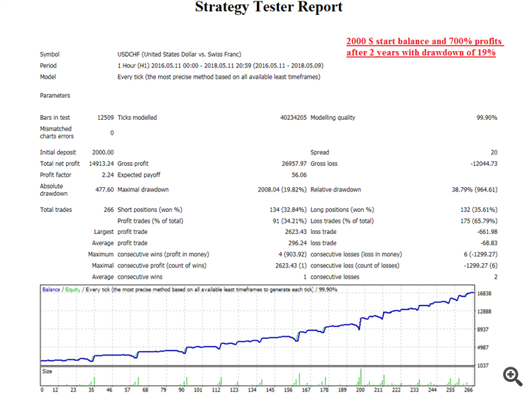Click the y-axis value 1037
The image size is (532, 395).
(x=483, y=365)
